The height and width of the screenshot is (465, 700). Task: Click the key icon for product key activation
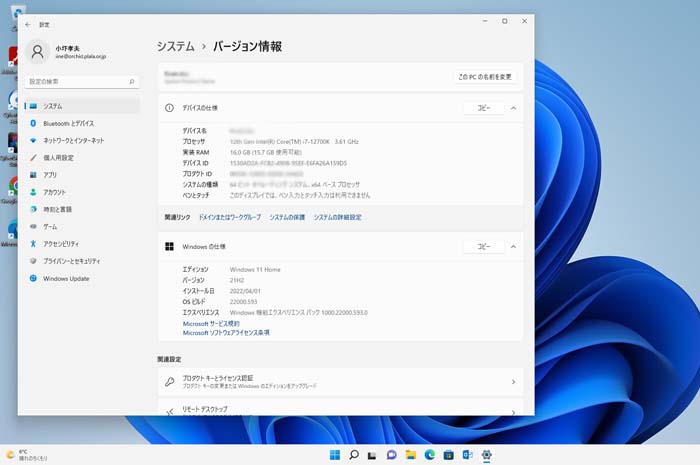click(170, 382)
